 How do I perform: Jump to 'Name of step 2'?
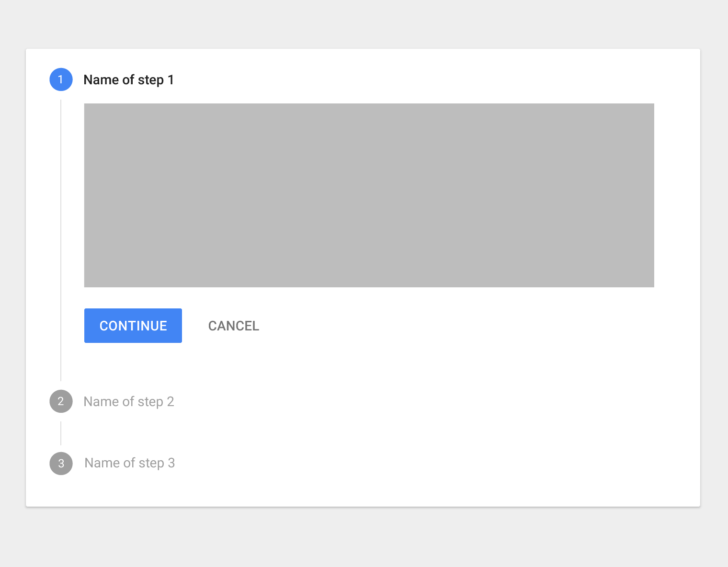pyautogui.click(x=128, y=402)
